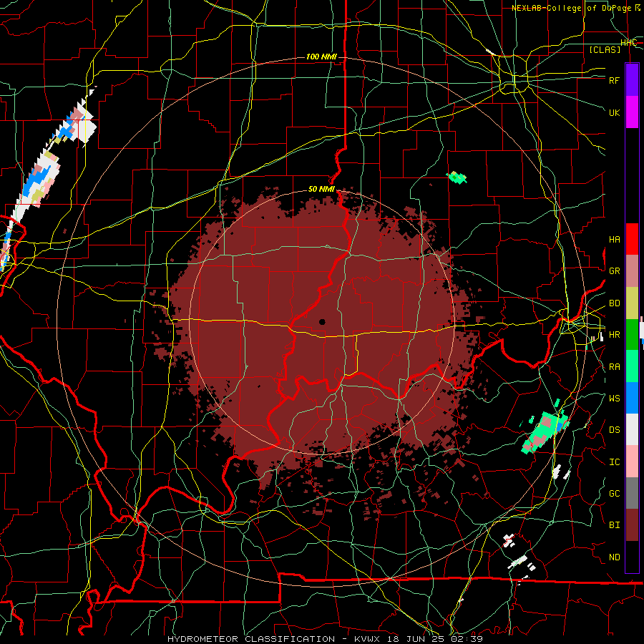Select the yellow BD legend color block
The width and height of the screenshot is (644, 644).
(x=632, y=303)
